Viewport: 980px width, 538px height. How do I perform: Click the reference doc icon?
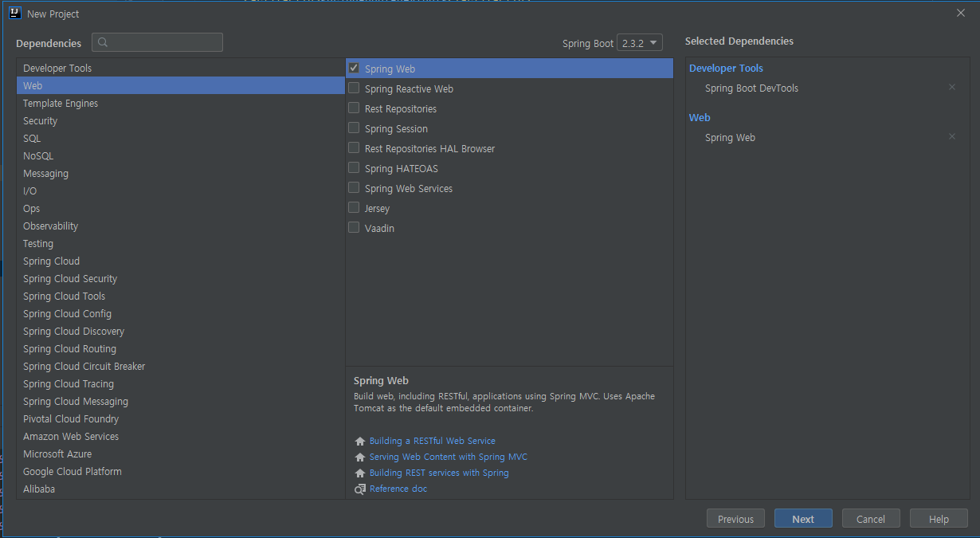click(360, 489)
